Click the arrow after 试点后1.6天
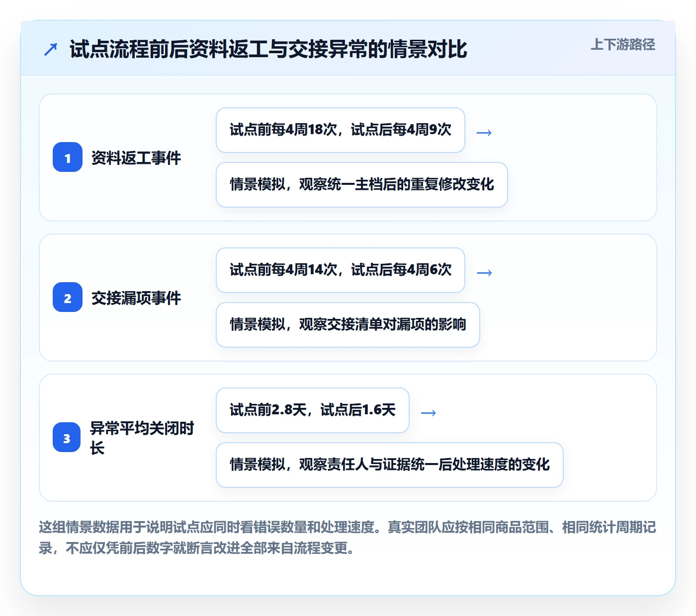The height and width of the screenshot is (616, 696). (x=429, y=413)
